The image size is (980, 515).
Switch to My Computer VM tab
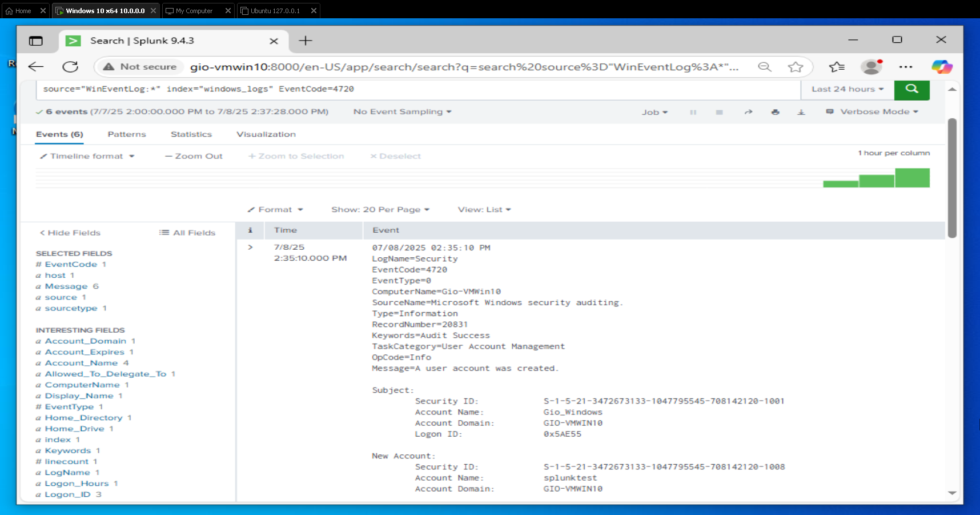pyautogui.click(x=194, y=11)
